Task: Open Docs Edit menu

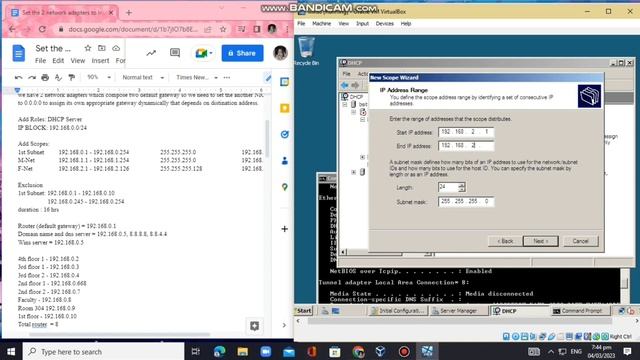Action: [x=58, y=60]
